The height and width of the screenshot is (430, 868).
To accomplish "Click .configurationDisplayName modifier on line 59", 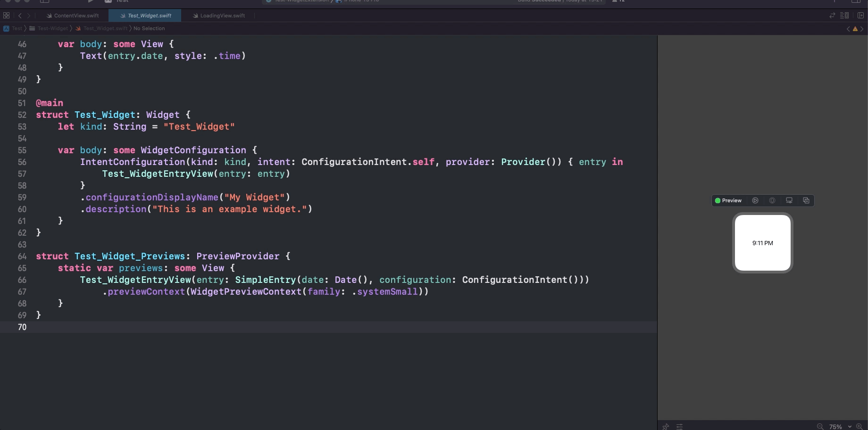I will (150, 197).
